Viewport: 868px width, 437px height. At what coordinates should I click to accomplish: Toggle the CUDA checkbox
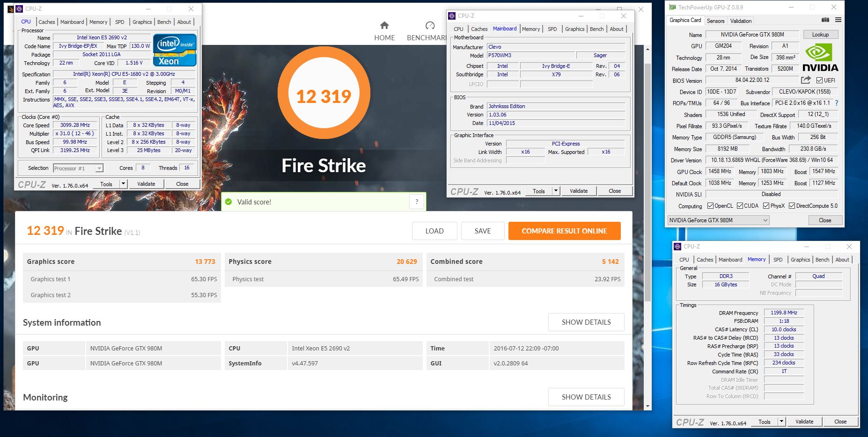point(740,205)
